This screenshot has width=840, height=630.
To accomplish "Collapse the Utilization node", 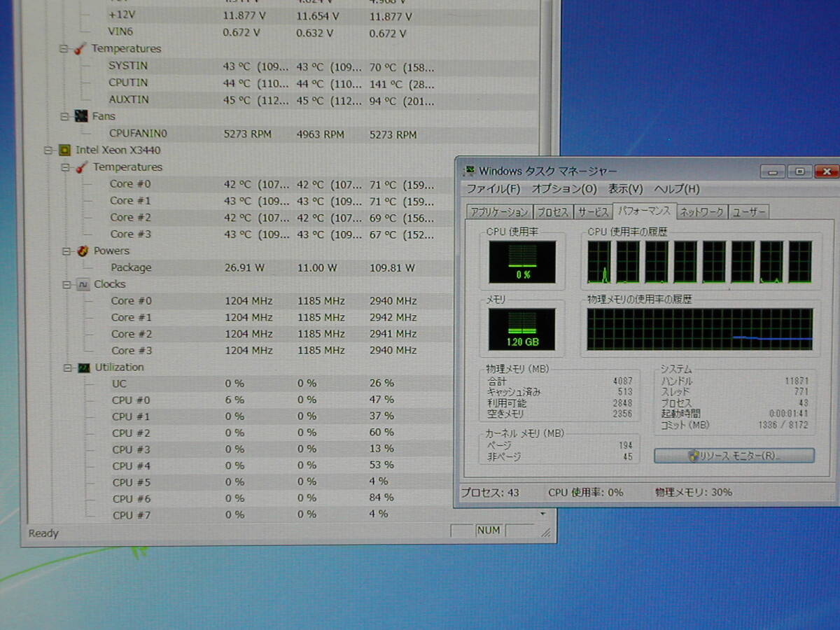I will tap(67, 367).
